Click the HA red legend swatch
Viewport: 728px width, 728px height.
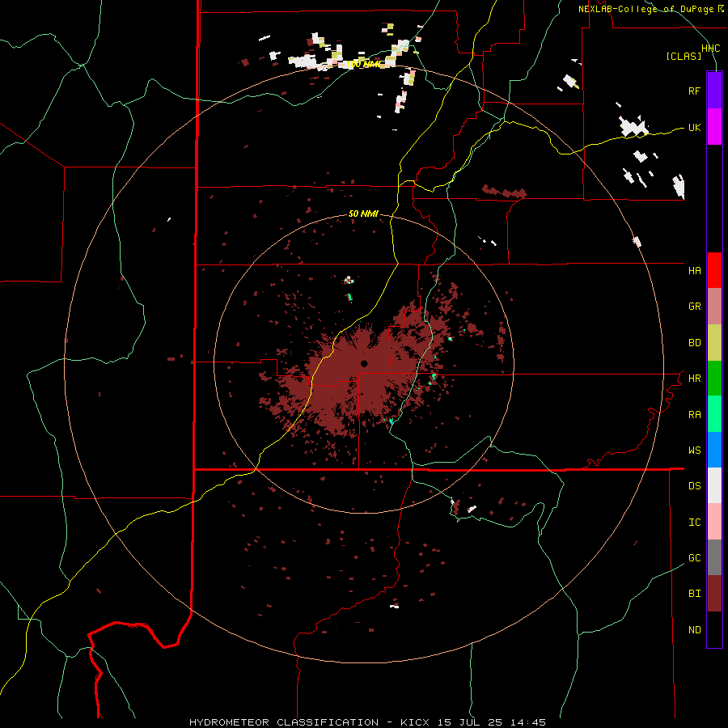[714, 270]
